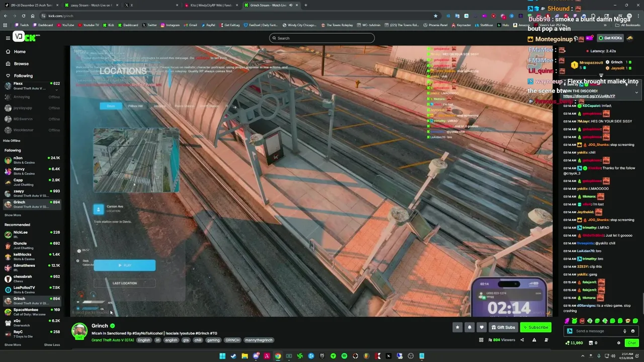Click the hammer chat identity icon
The image size is (644, 362).
[x=570, y=331]
